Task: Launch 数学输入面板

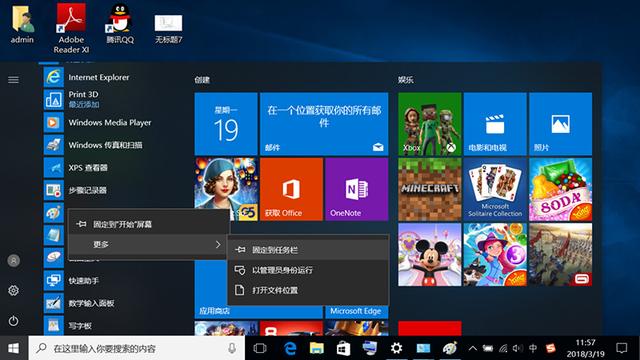Action: tap(98, 303)
